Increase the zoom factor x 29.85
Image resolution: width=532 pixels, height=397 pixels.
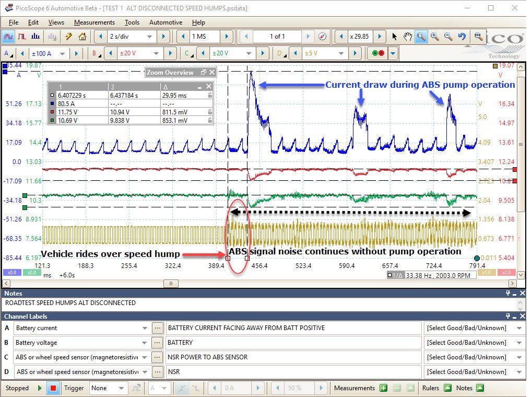point(380,37)
